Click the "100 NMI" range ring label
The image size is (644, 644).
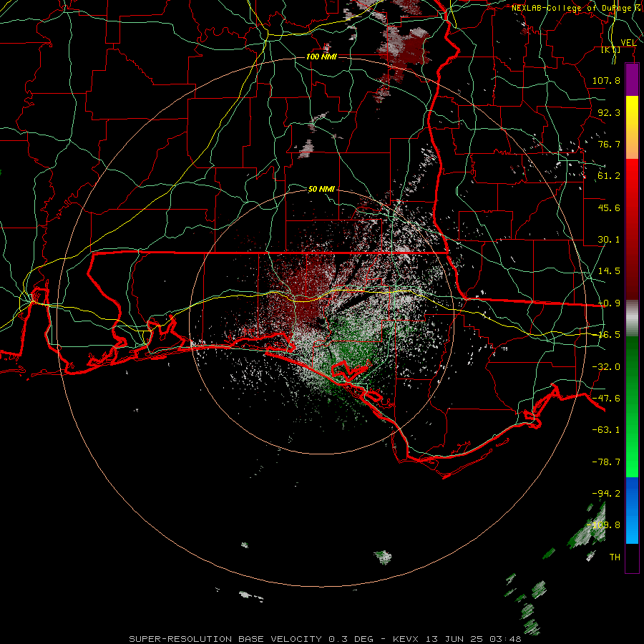(321, 57)
